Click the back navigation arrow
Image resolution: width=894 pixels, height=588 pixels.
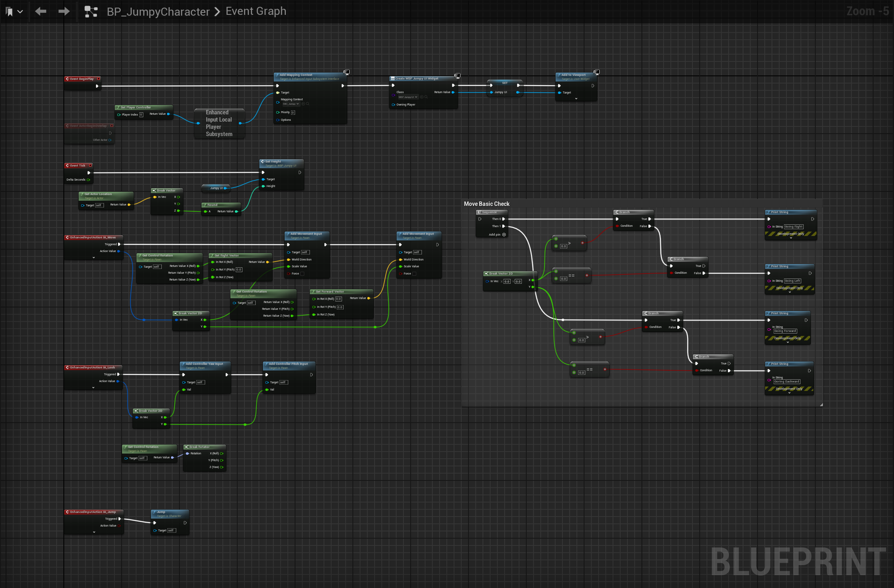[x=41, y=11]
